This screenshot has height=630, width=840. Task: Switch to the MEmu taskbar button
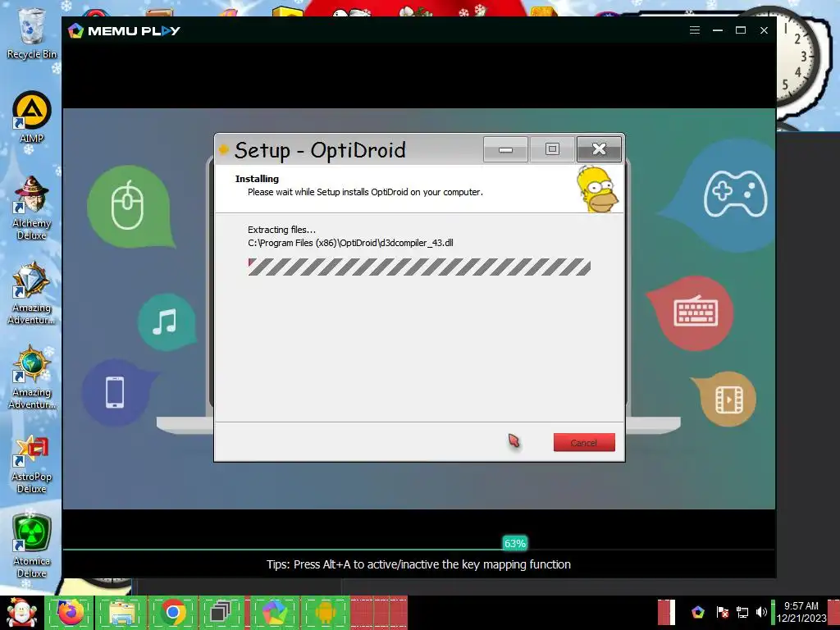274,612
